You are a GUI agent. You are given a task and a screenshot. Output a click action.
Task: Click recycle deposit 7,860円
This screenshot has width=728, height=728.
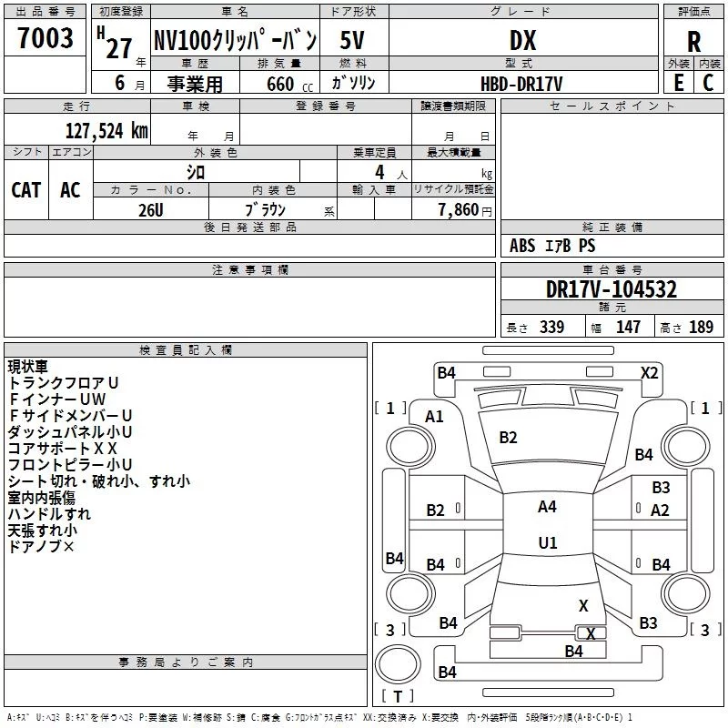coord(465,210)
